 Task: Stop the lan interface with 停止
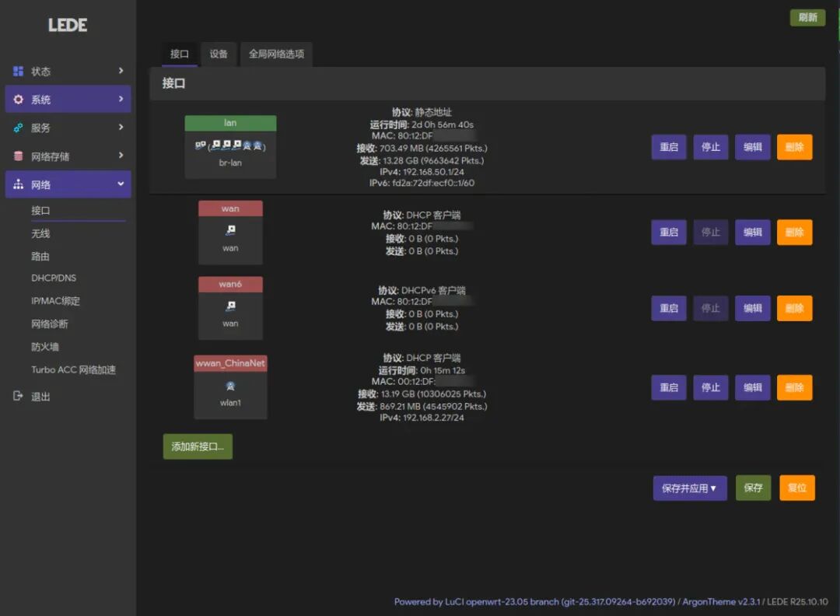[x=711, y=147]
